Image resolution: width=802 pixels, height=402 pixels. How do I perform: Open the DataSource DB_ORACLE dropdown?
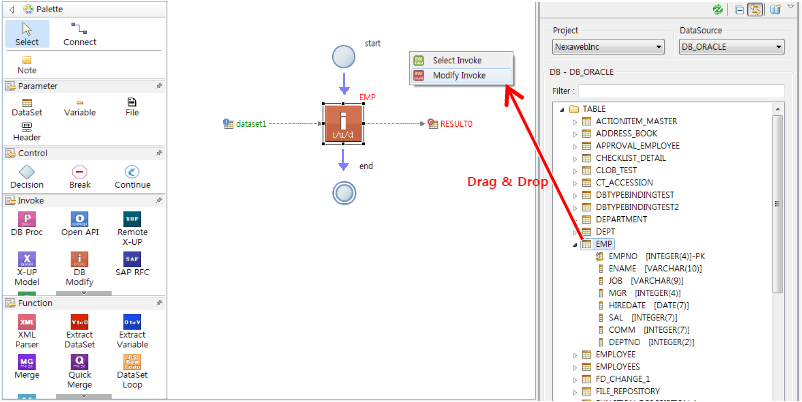(x=728, y=47)
